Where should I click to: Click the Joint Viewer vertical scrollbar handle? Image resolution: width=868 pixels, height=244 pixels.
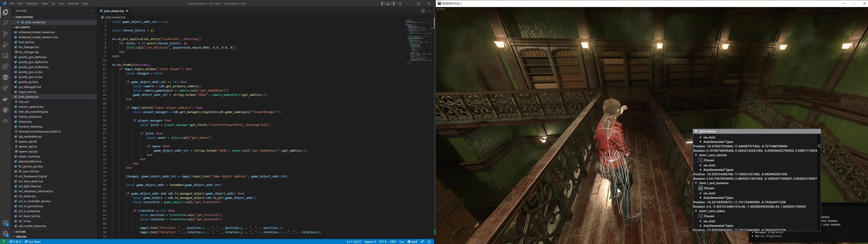[819, 146]
